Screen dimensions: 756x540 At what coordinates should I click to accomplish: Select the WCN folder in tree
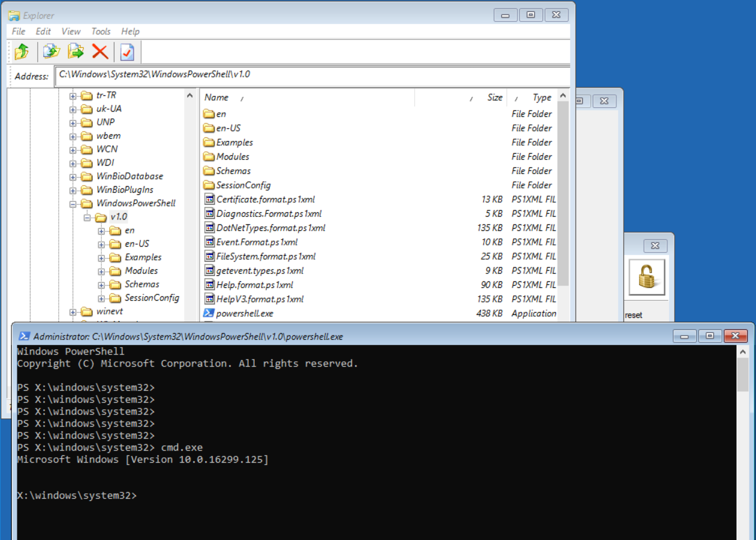tap(107, 149)
